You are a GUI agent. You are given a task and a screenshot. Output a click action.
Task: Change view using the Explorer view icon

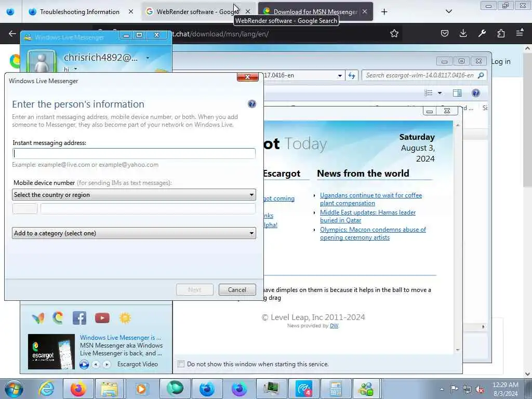pyautogui.click(x=429, y=93)
